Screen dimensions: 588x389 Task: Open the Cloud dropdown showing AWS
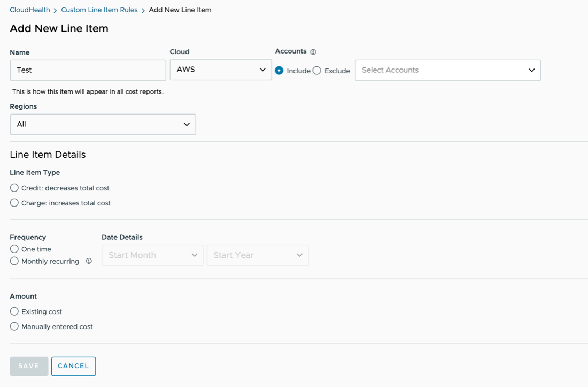(x=220, y=70)
